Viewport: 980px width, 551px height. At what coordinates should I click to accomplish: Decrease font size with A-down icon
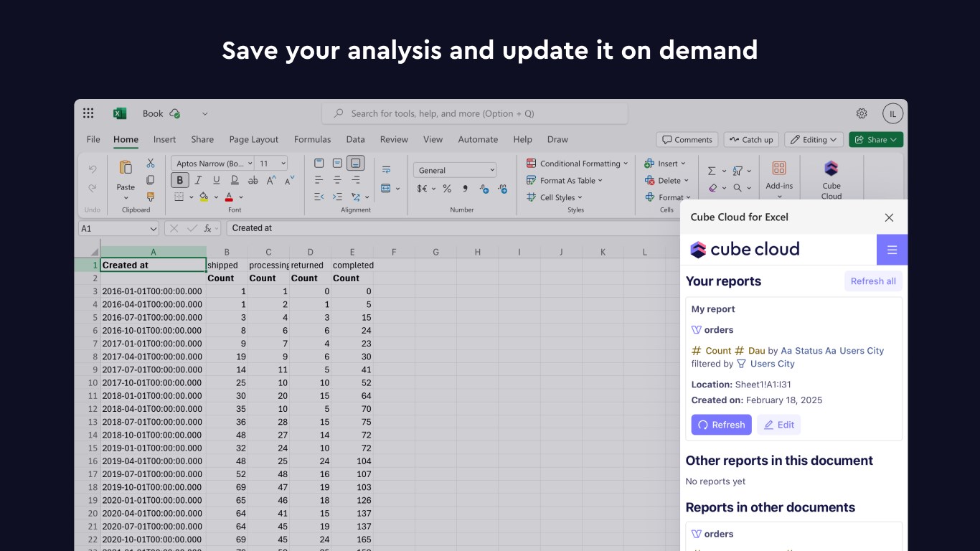289,180
